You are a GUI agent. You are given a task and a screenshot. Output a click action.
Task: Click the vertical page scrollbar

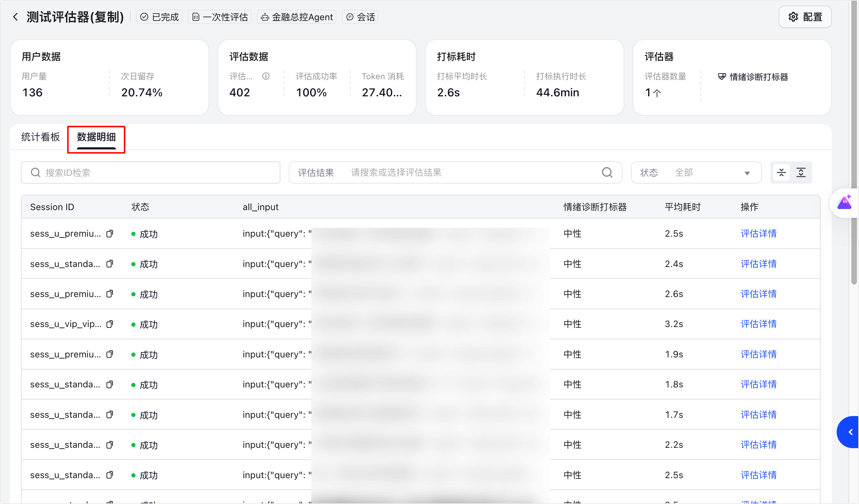[854, 143]
